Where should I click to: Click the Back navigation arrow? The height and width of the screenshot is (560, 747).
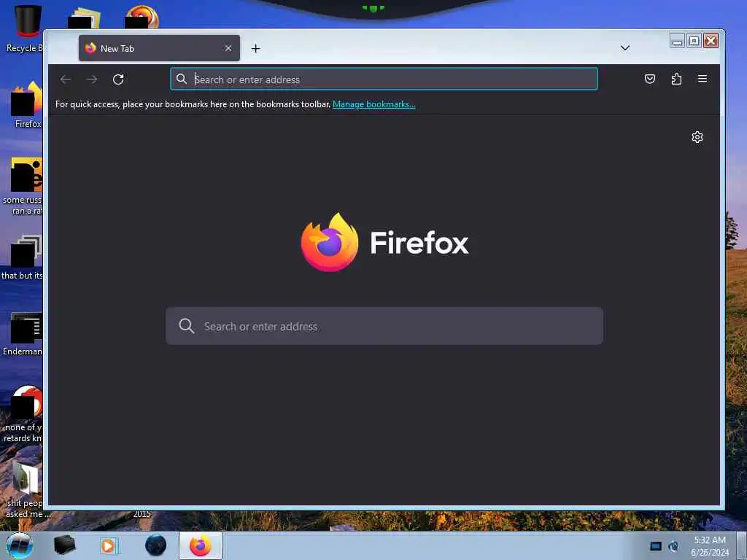[x=66, y=79]
